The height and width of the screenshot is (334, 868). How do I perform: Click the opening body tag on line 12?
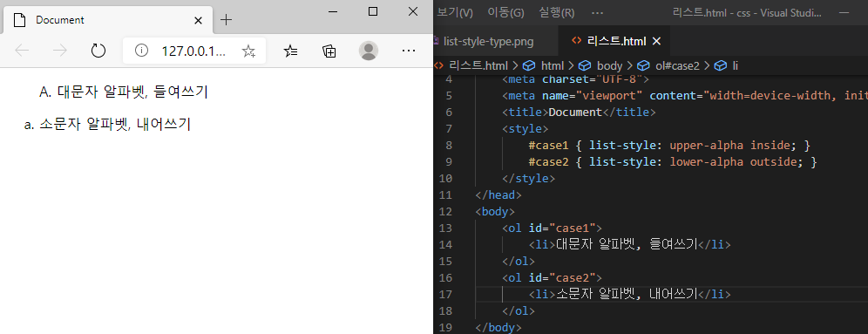coord(496,212)
